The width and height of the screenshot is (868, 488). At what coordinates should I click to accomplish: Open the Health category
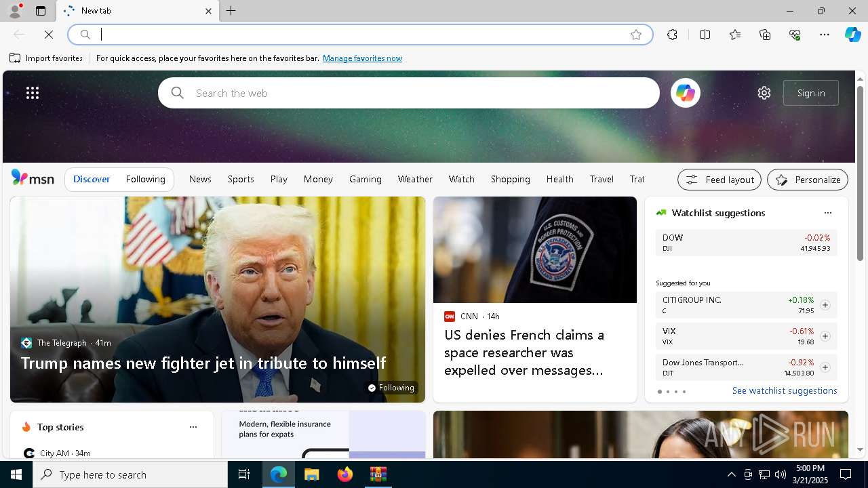(x=559, y=179)
